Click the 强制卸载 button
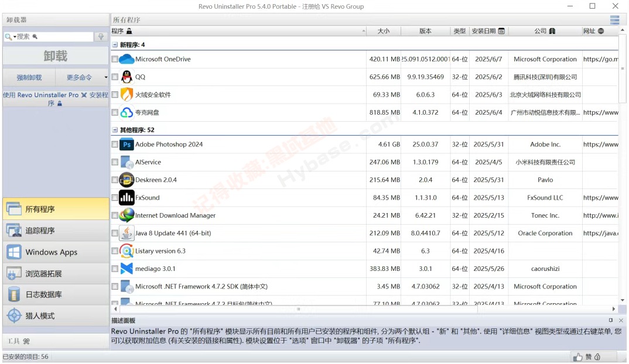The width and height of the screenshot is (629, 364). point(29,77)
